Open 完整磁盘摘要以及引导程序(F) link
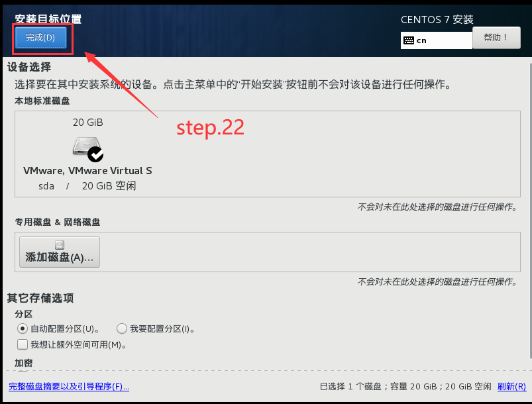 point(69,386)
